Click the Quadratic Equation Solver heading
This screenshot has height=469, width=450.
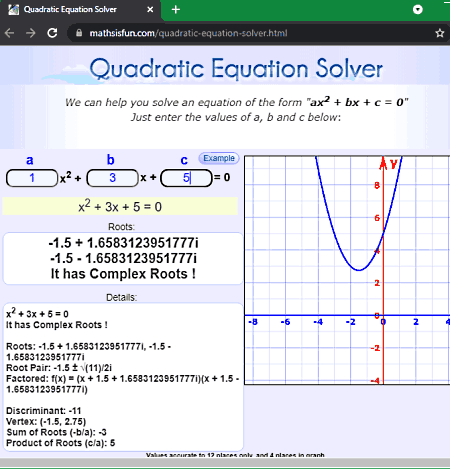click(x=236, y=69)
